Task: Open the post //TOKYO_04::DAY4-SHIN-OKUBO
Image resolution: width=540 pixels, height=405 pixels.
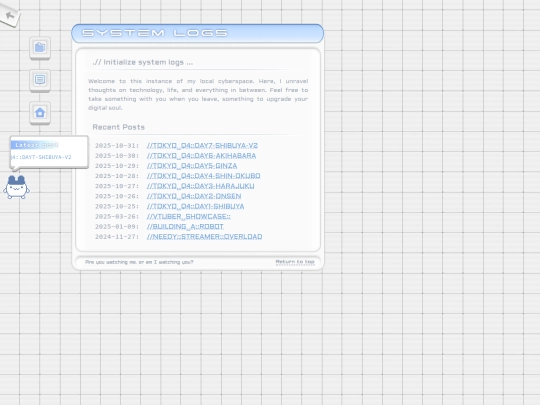Action: tap(204, 176)
